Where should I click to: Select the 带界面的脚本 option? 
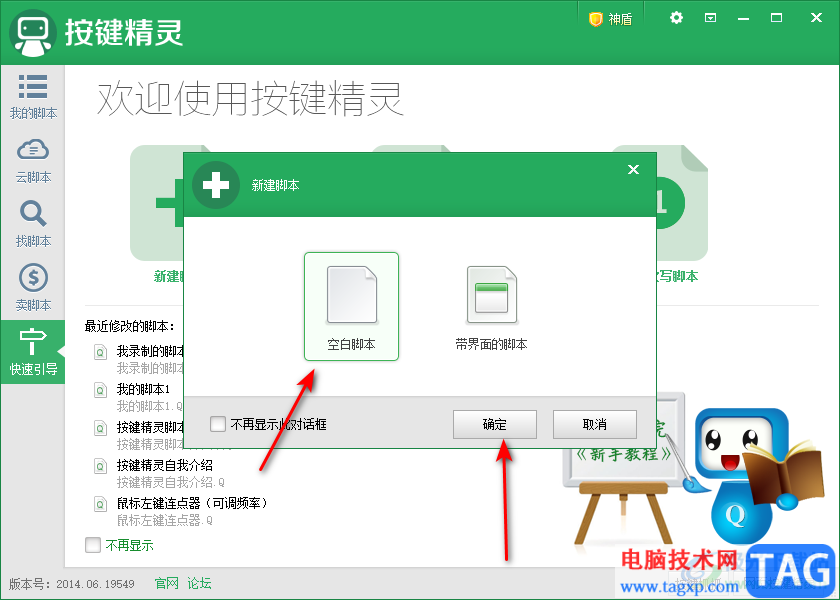point(491,308)
